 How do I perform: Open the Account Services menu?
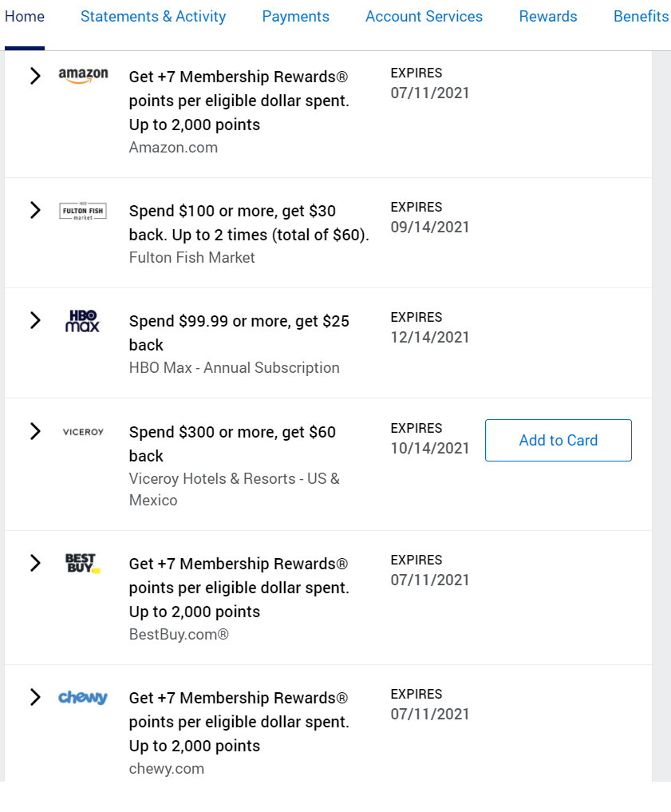[x=424, y=16]
